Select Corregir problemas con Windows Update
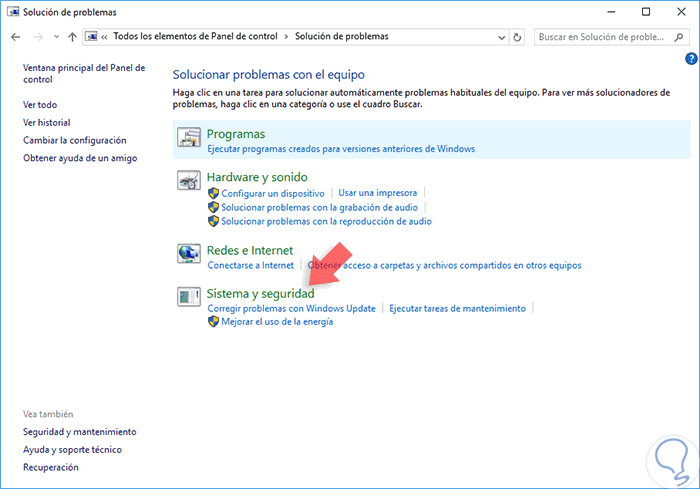Viewport: 700px width, 489px height. coord(292,308)
